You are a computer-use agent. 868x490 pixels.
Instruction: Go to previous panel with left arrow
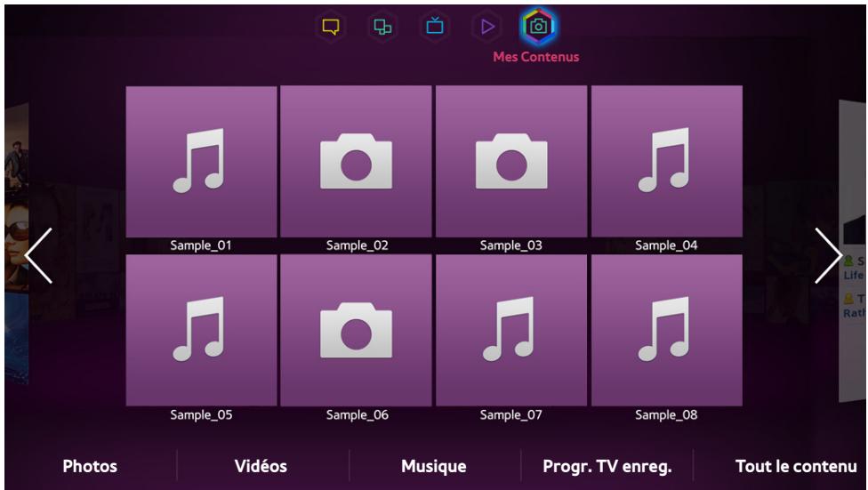[39, 256]
